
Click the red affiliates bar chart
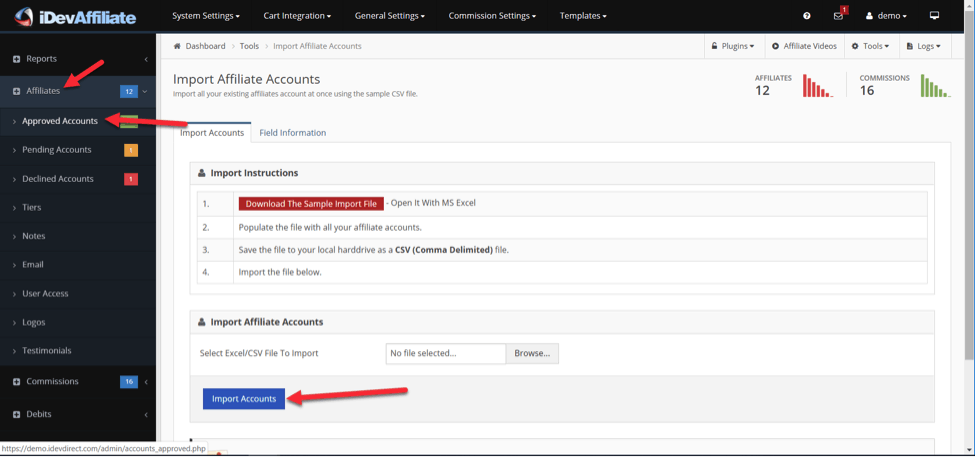click(818, 86)
